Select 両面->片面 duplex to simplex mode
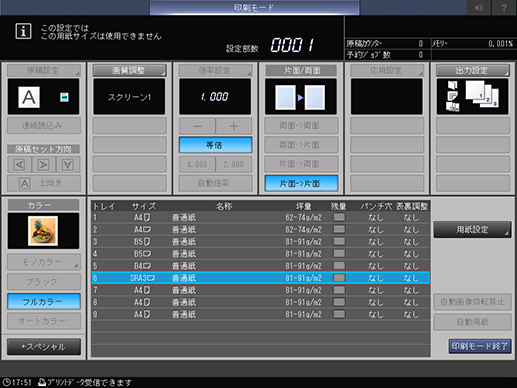 301,145
